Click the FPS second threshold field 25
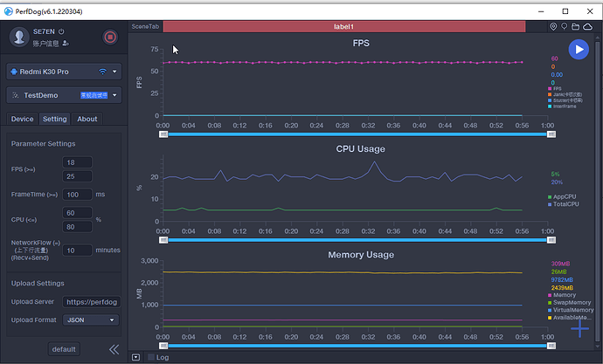The image size is (603, 364). [x=77, y=176]
